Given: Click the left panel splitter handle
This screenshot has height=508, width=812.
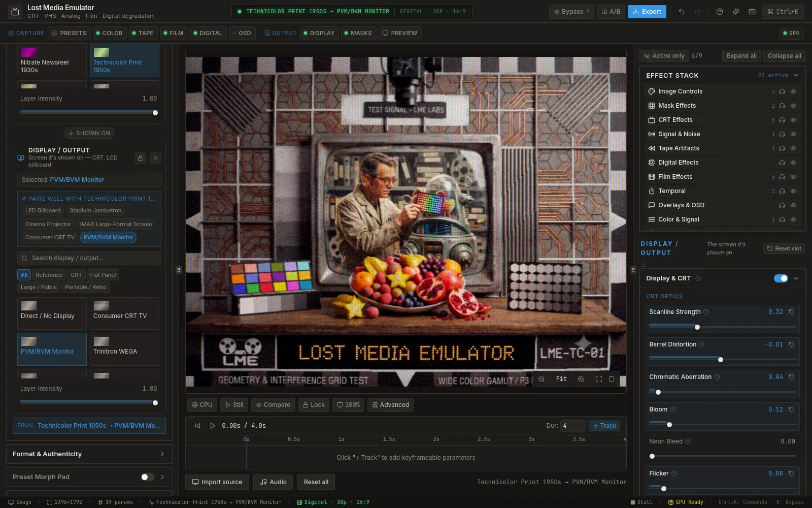Looking at the screenshot, I should click(x=179, y=270).
